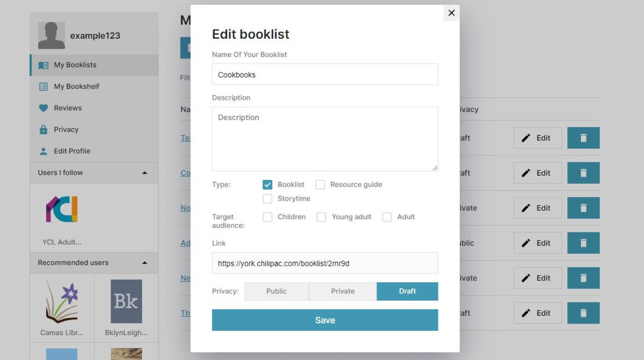Open Edit Profile in sidebar
The width and height of the screenshot is (644, 360).
pyautogui.click(x=94, y=151)
